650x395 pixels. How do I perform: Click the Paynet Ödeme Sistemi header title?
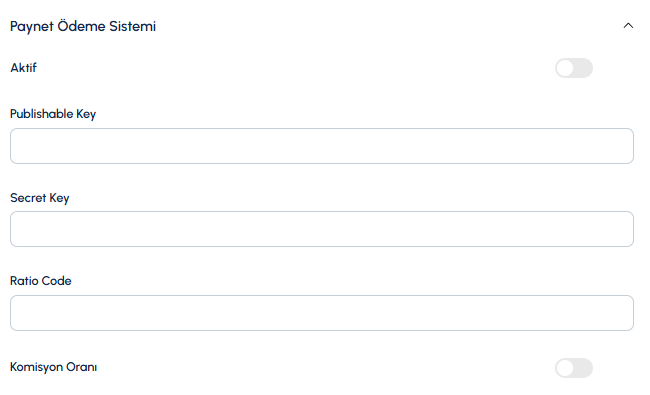tap(83, 26)
